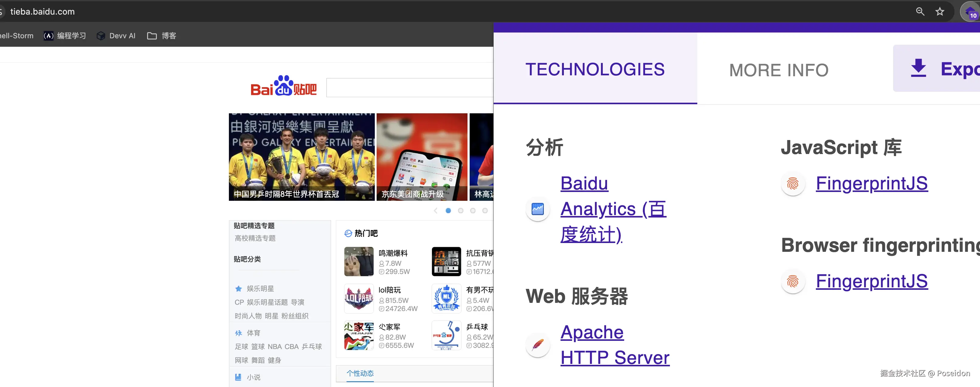Screen dimensions: 980x387
Task: Open the 博客 bookmarks folder
Action: point(162,36)
